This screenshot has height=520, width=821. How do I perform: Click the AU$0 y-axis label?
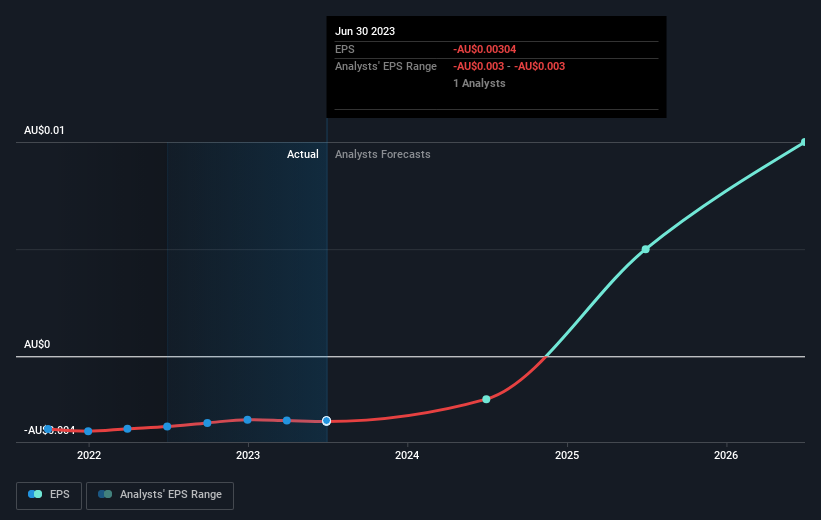tap(37, 344)
